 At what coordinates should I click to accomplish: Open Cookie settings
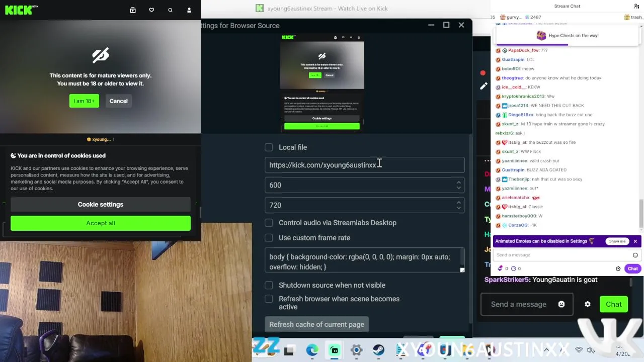pos(101,205)
